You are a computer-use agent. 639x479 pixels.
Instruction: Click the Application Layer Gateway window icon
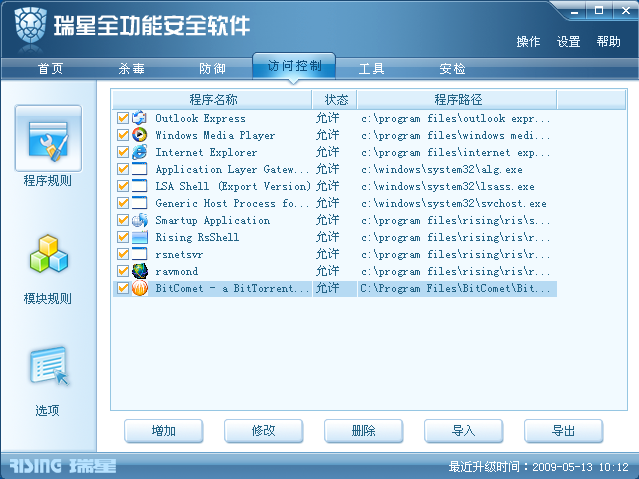click(139, 169)
